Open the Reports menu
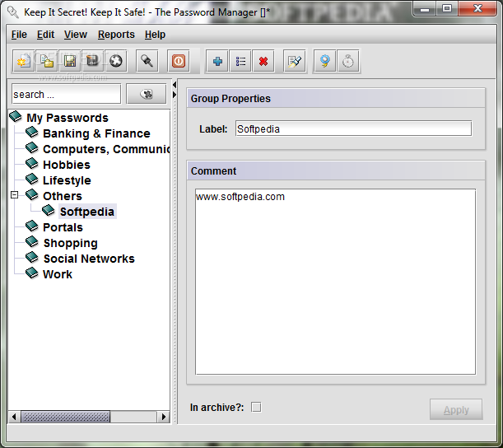 [116, 35]
